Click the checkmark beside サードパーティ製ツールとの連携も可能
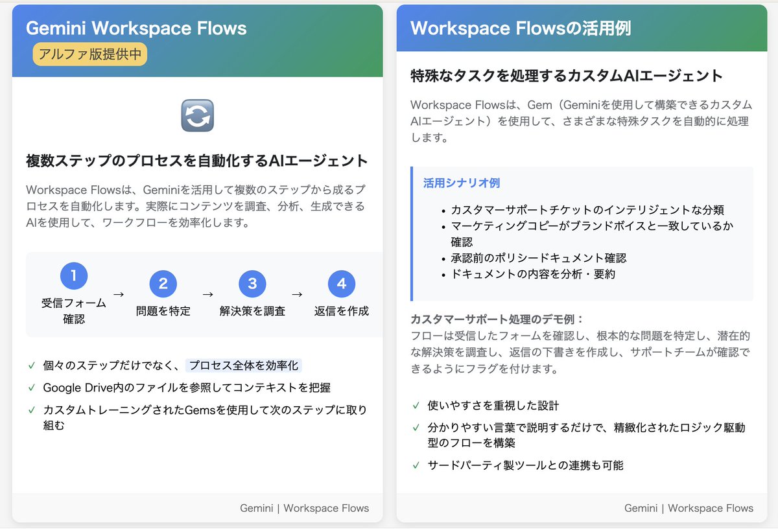 [416, 465]
